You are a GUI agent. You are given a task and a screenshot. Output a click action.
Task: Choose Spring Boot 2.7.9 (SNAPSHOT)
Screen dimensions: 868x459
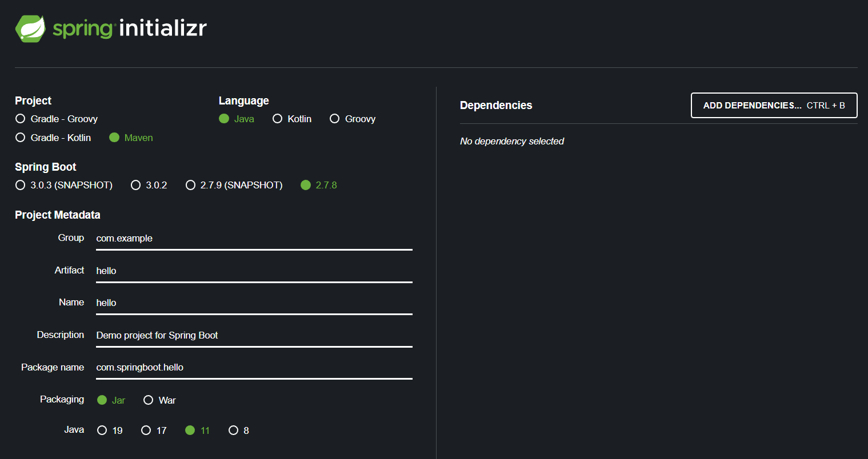[234, 185]
